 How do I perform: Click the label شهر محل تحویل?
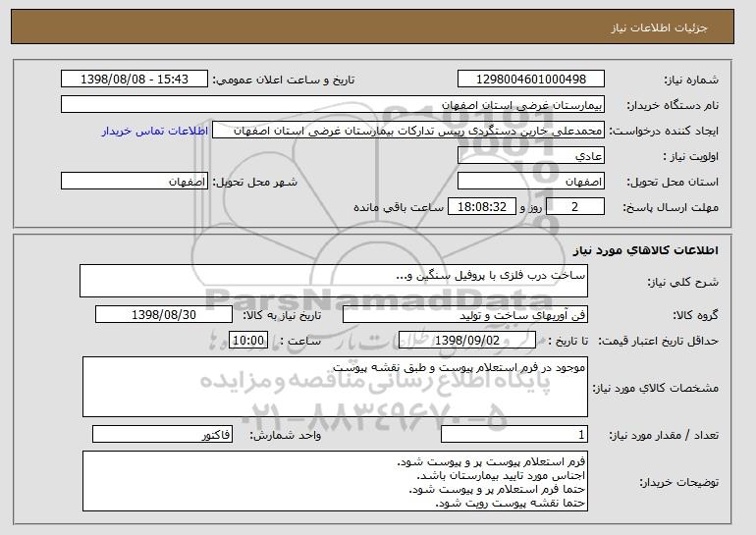255,183
